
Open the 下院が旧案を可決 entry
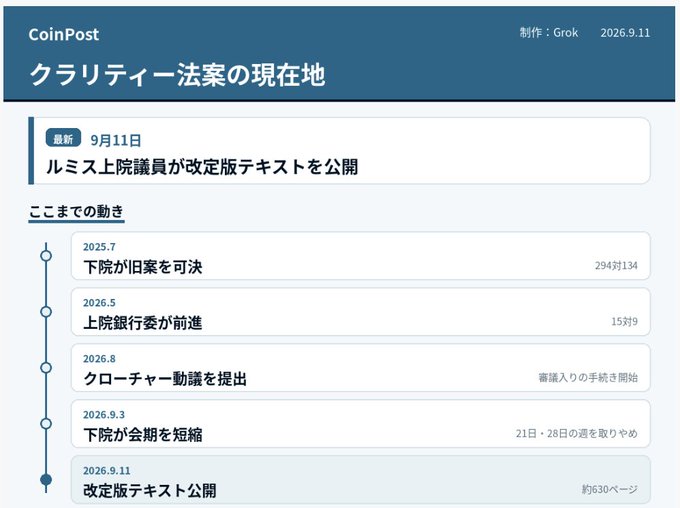361,256
